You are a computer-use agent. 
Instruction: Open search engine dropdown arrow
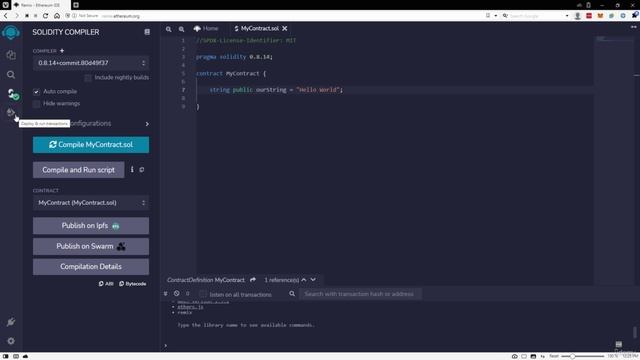567,16
